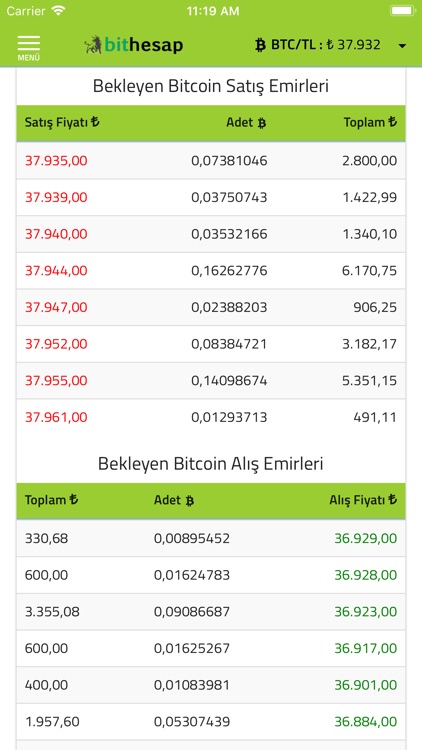
Task: Tap amount 0,01293713
Action: click(x=229, y=418)
